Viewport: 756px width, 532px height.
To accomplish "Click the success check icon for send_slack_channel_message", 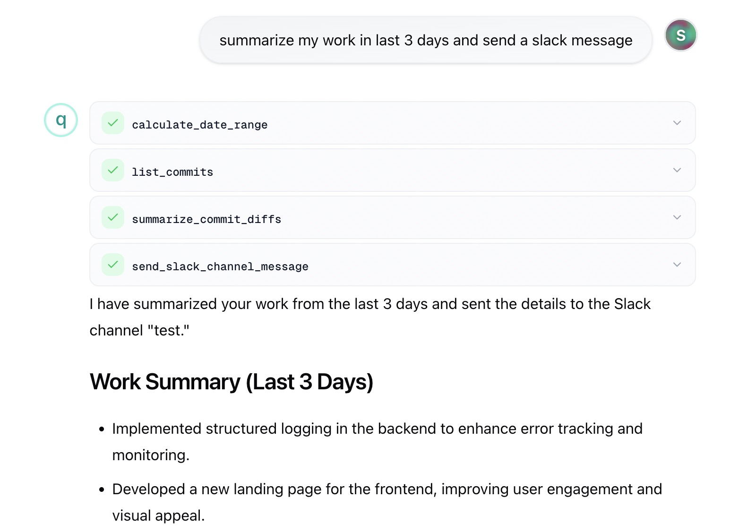I will [113, 265].
